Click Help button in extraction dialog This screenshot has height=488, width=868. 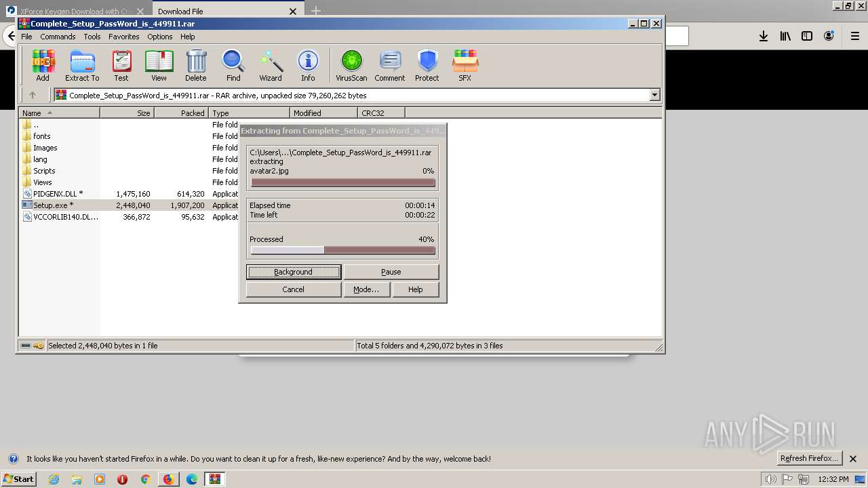tap(416, 289)
